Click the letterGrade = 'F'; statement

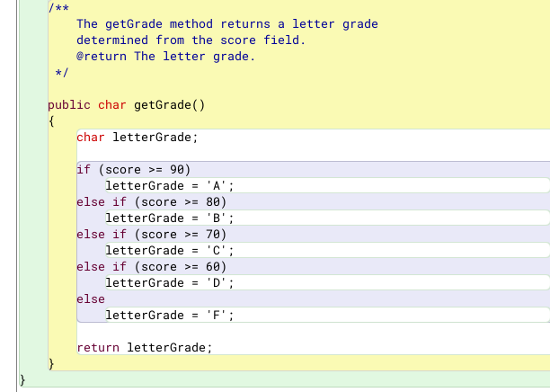pos(170,316)
